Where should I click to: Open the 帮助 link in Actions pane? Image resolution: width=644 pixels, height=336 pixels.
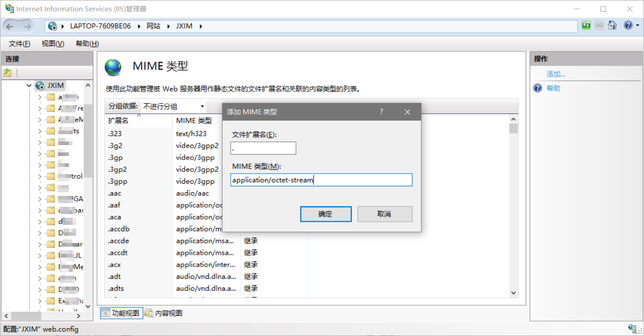553,88
